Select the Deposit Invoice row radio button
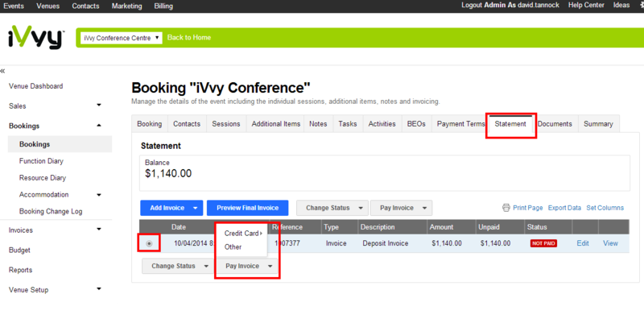This screenshot has width=644, height=319. [149, 243]
